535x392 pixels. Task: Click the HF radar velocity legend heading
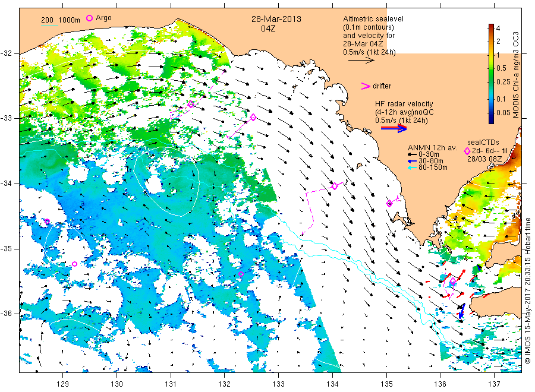[404, 104]
